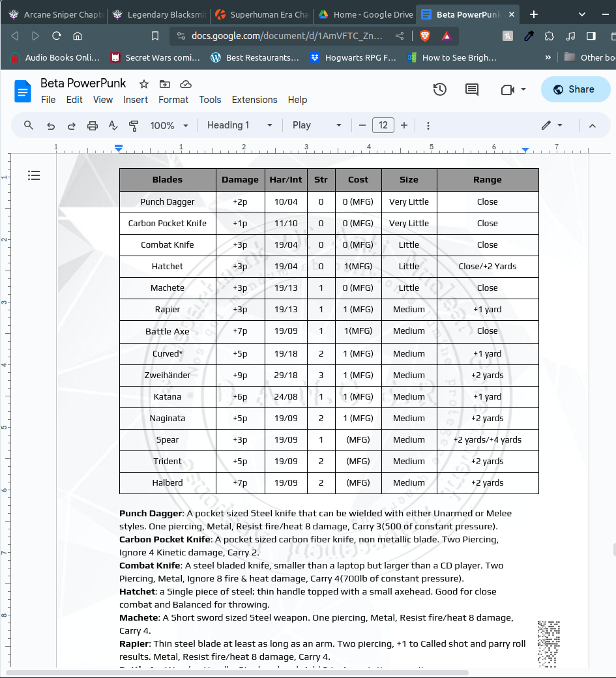Click the docs.google.com address bar URL
616x678 pixels.
[287, 36]
